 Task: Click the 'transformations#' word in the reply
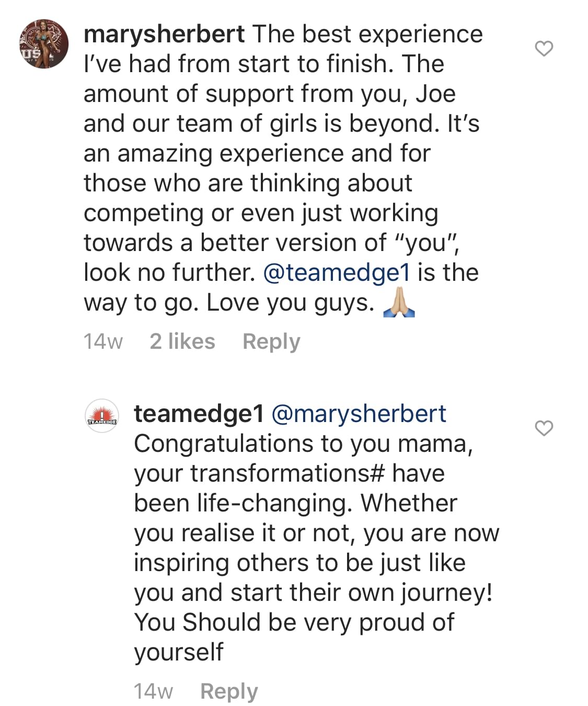(287, 473)
